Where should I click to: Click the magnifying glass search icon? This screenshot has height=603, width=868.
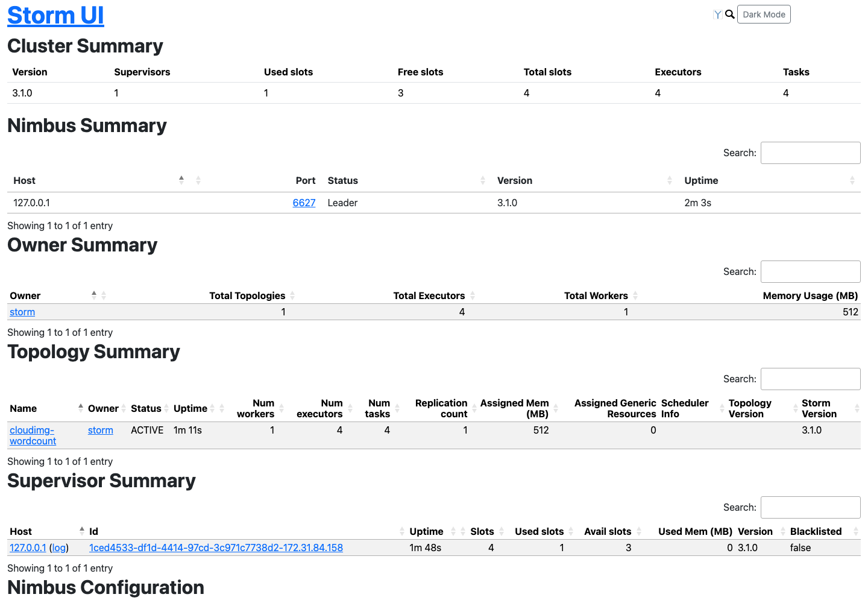[730, 14]
